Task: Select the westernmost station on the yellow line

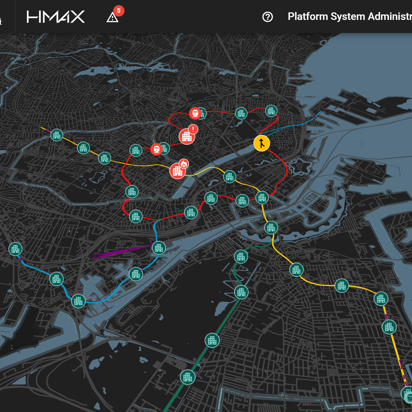Action: point(57,135)
